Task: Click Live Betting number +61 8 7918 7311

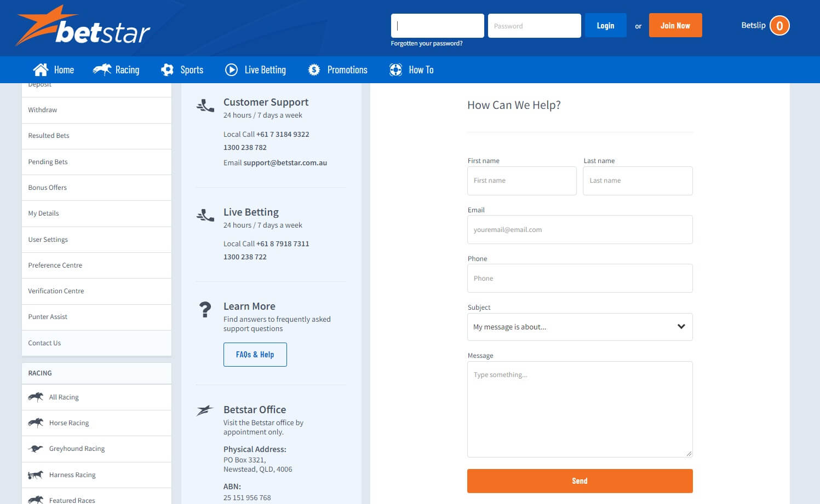Action: click(283, 244)
